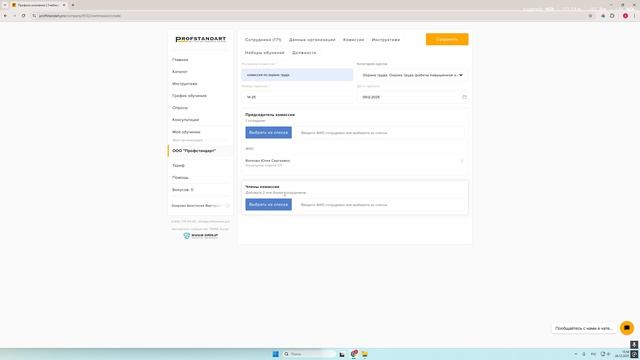Click the order date input field

[412, 97]
